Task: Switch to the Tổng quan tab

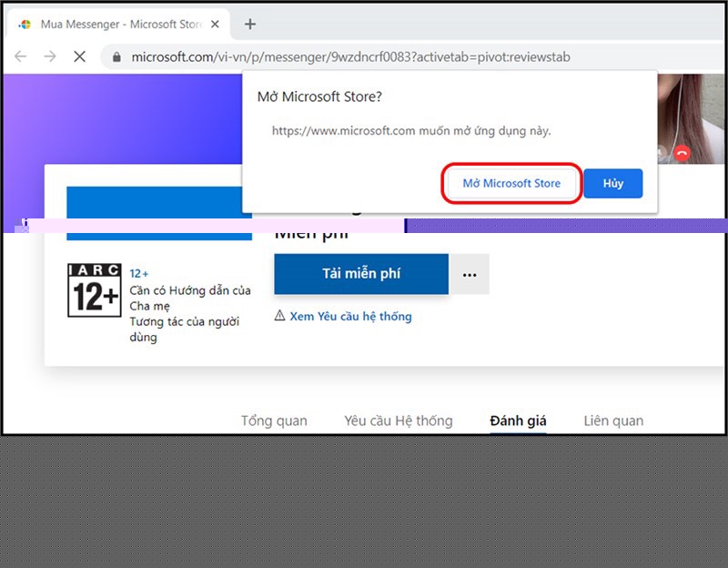Action: coord(274,421)
